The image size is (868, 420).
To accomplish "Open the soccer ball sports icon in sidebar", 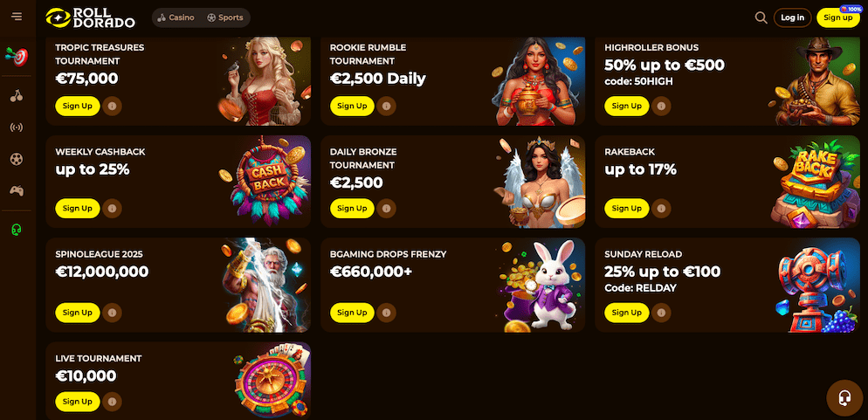I will pyautogui.click(x=17, y=160).
